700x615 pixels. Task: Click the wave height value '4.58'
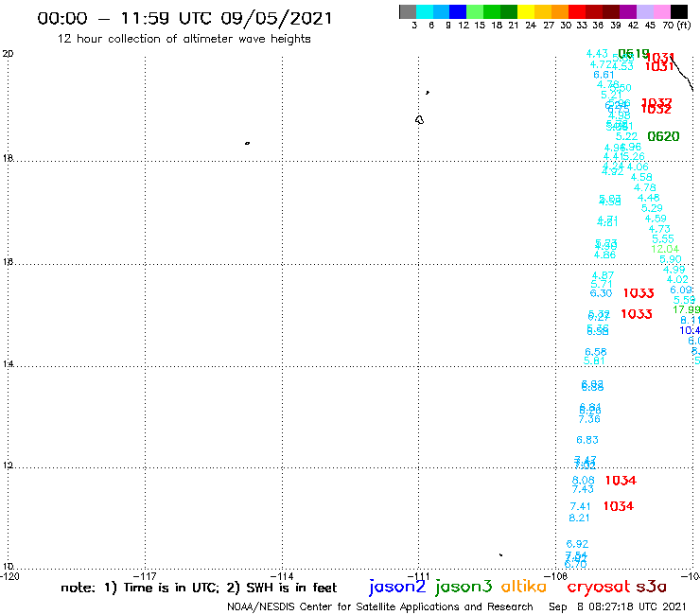(641, 177)
